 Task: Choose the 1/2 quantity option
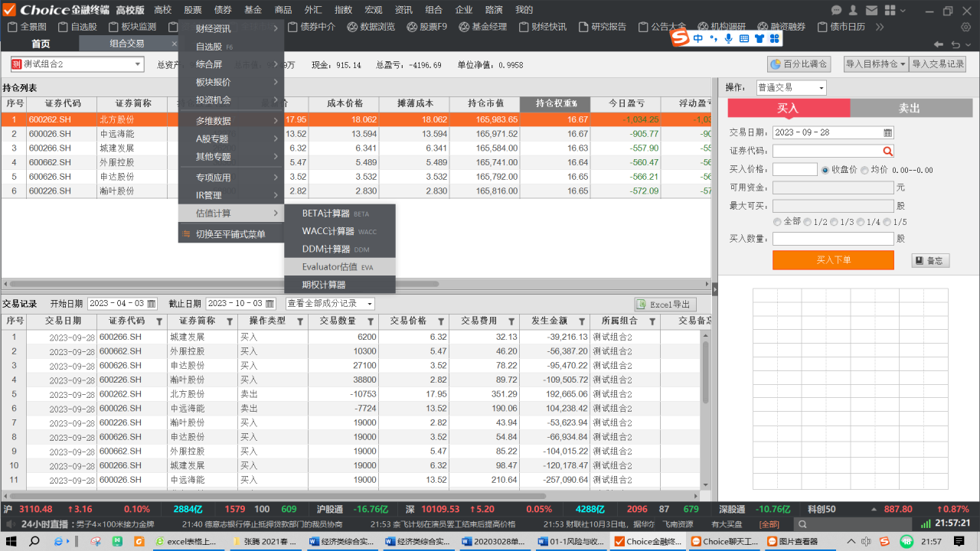pos(807,222)
